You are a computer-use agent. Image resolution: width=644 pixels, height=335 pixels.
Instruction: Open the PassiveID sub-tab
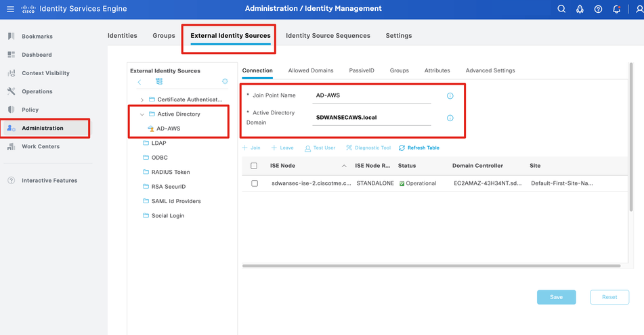362,70
